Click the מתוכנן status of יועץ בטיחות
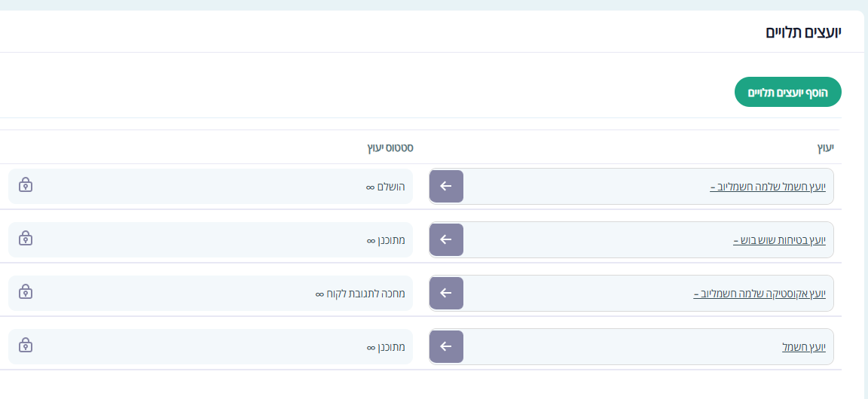 point(386,240)
